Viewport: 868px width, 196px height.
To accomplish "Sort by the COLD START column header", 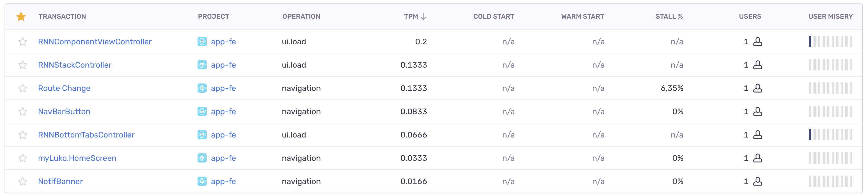I will [x=494, y=16].
